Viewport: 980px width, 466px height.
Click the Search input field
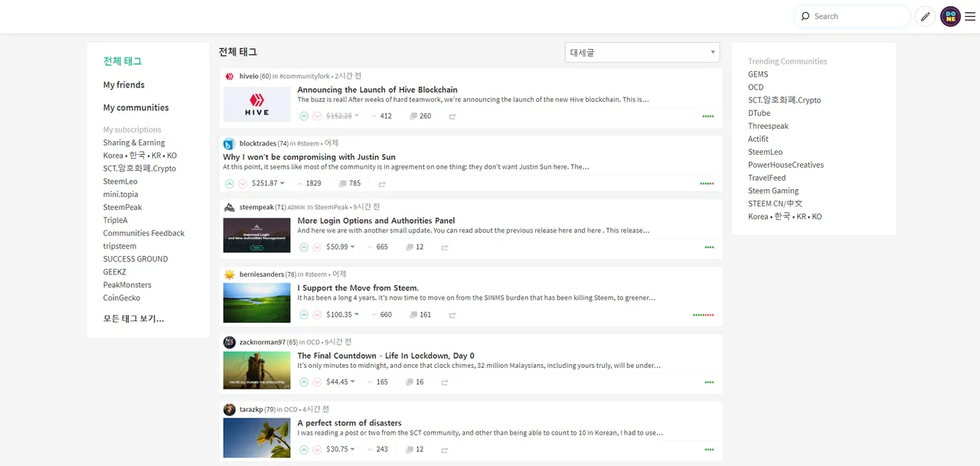[852, 16]
